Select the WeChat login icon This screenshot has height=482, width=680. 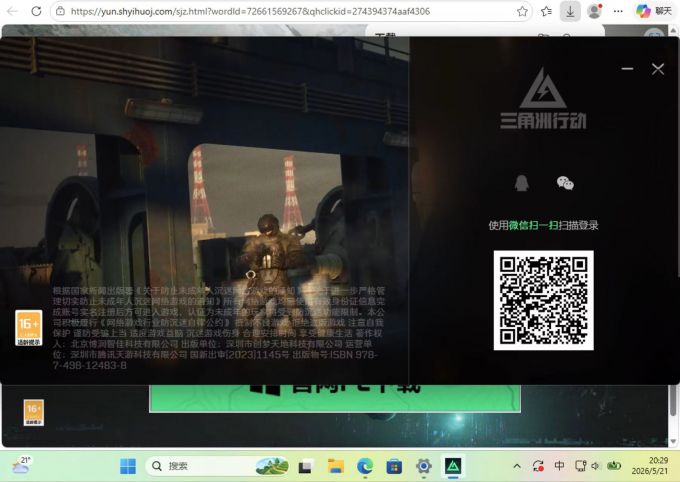click(565, 184)
